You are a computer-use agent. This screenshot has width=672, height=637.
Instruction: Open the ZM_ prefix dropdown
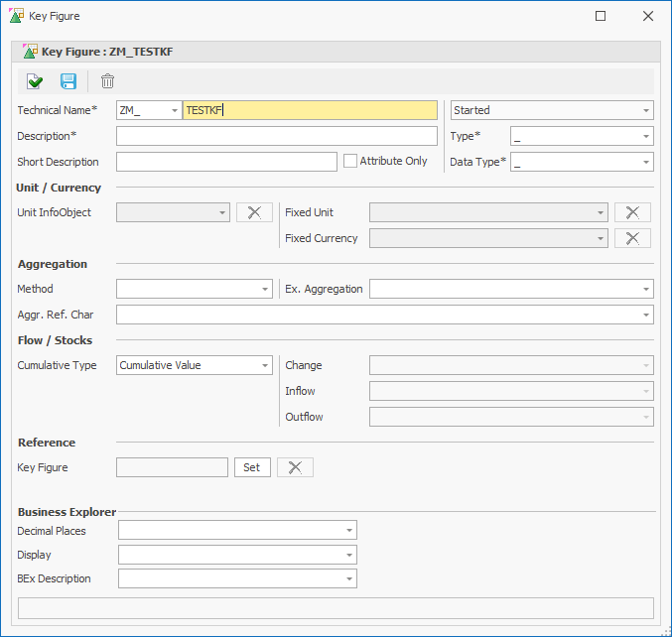174,110
